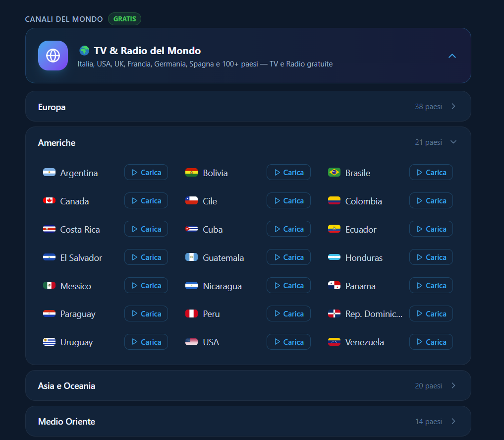Screen dimensions: 504x440
Task: Load Messico channels via Carica
Action: click(x=146, y=285)
